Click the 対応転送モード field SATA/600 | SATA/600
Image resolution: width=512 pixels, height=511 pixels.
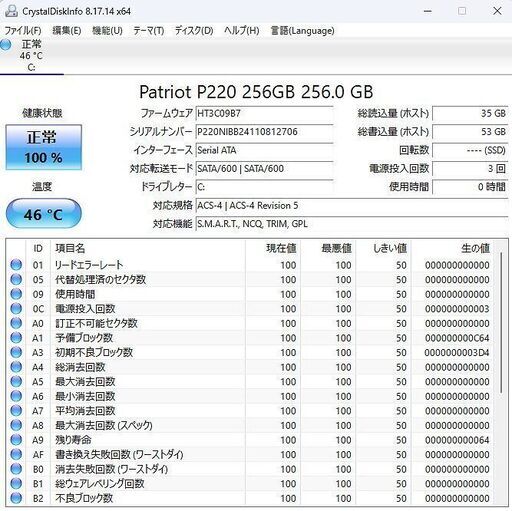(264, 168)
